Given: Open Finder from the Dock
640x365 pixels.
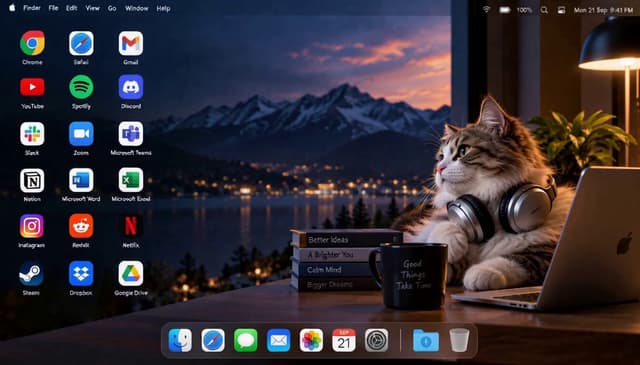Looking at the screenshot, I should point(180,340).
